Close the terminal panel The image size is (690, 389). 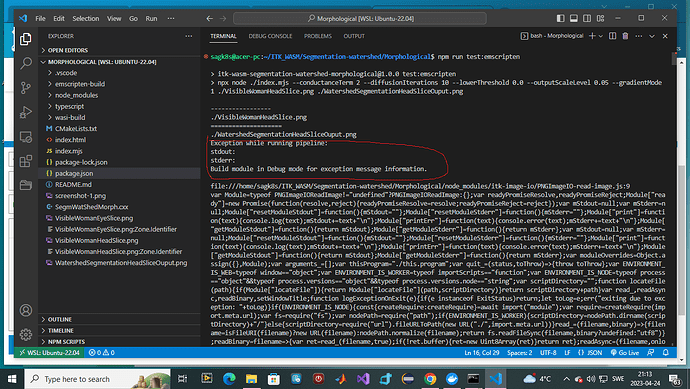[x=665, y=36]
